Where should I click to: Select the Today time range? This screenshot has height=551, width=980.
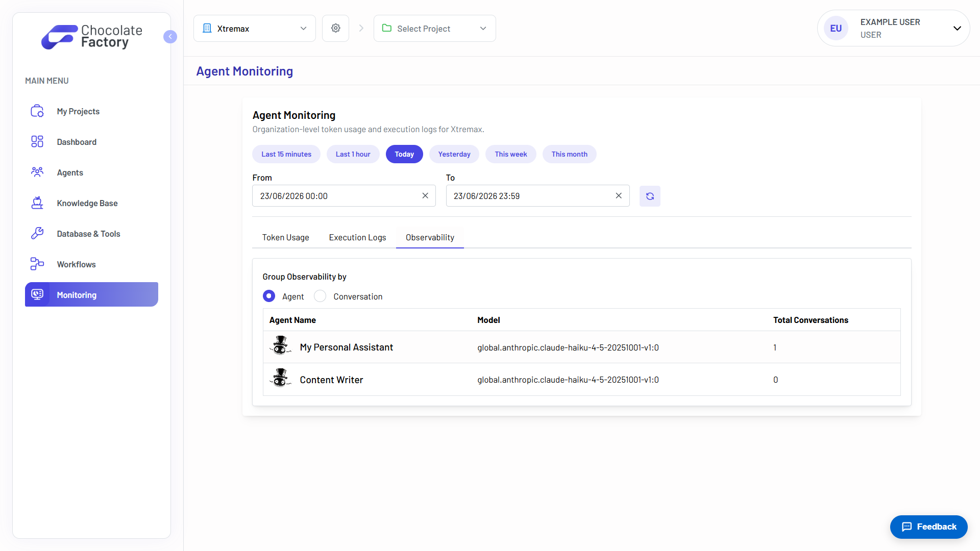coord(404,154)
